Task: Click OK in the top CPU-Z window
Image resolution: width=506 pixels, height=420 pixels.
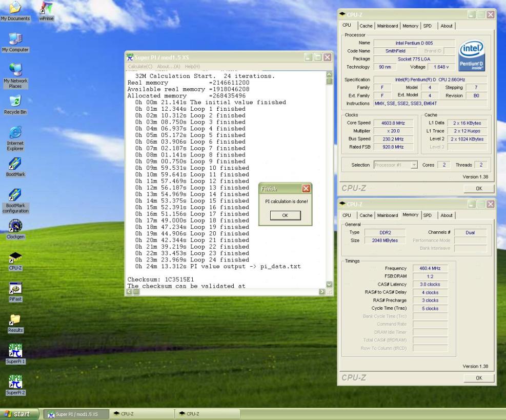Action: tap(479, 189)
